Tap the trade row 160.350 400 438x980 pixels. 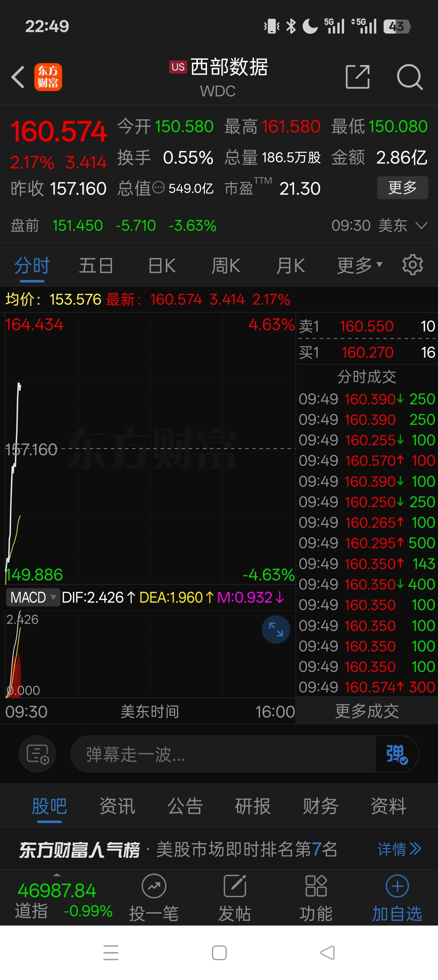[x=367, y=584]
